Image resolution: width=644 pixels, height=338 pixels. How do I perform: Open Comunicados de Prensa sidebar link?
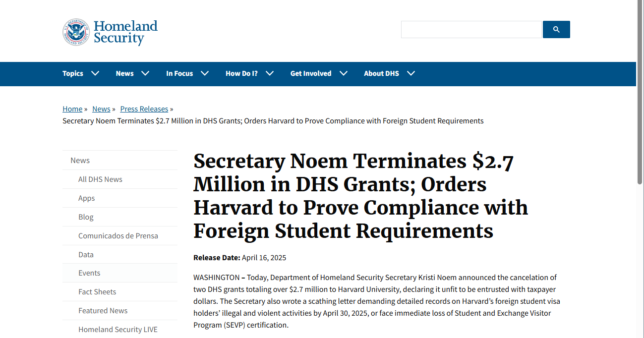118,236
